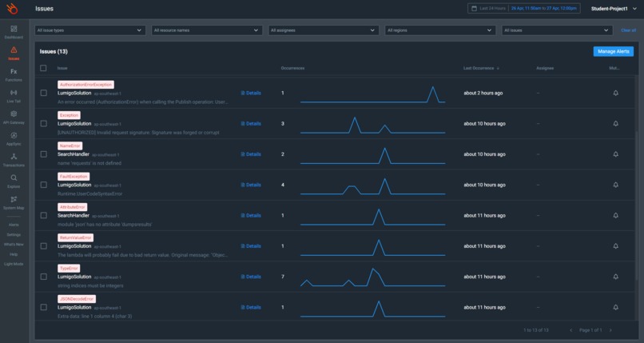This screenshot has width=644, height=343.
Task: Click Clear all filters link
Action: tap(628, 30)
